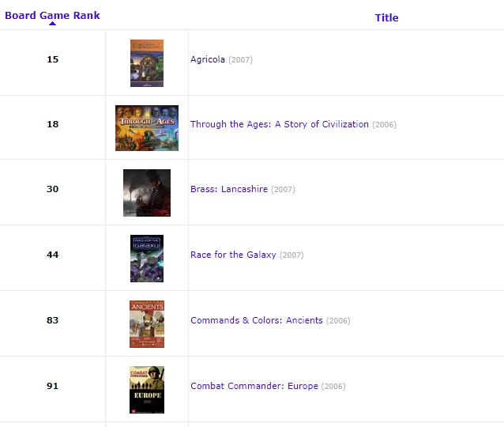The height and width of the screenshot is (427, 504).
Task: Open Commands & Colors: Ancients link
Action: click(257, 320)
